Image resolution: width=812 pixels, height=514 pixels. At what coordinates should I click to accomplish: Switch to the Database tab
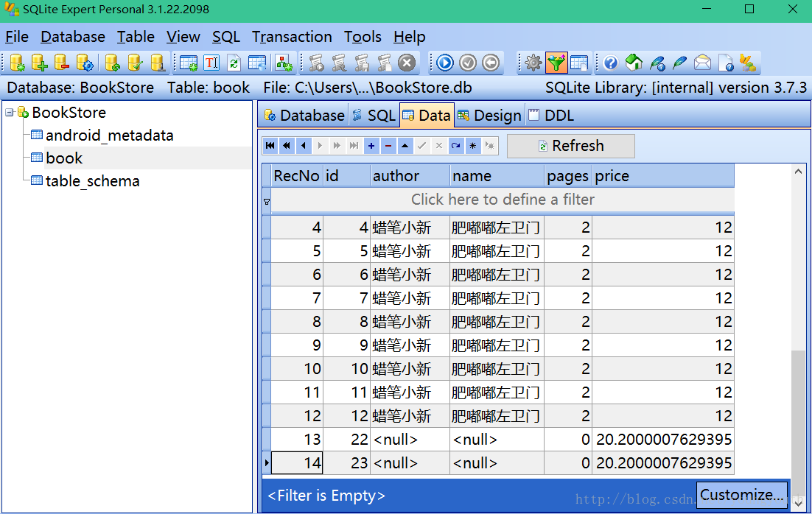click(x=304, y=116)
